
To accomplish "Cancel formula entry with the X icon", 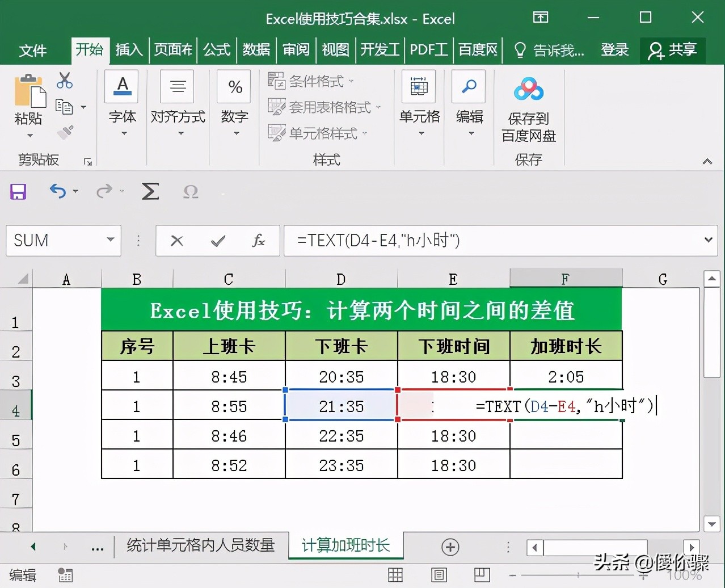I will click(x=177, y=241).
